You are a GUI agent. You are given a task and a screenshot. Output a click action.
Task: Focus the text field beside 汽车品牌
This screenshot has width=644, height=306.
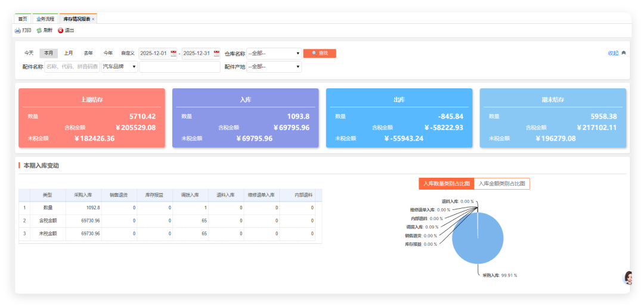click(x=180, y=67)
